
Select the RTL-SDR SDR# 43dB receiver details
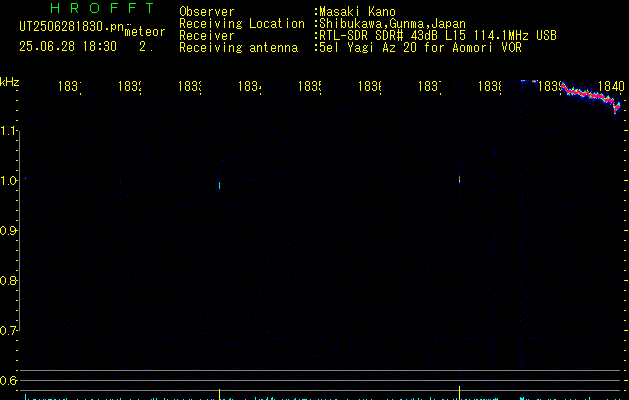click(438, 36)
